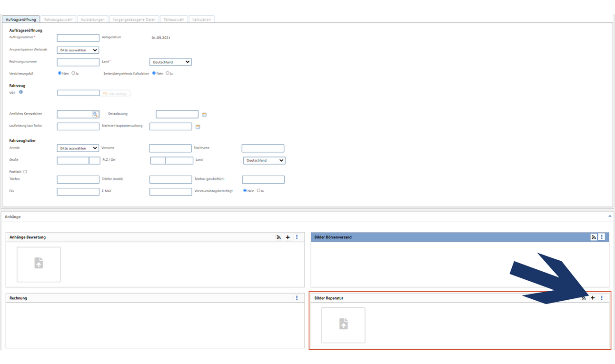Image resolution: width=615 pixels, height=364 pixels.
Task: Click the plus icon in Bilder Reparatur
Action: 593,298
